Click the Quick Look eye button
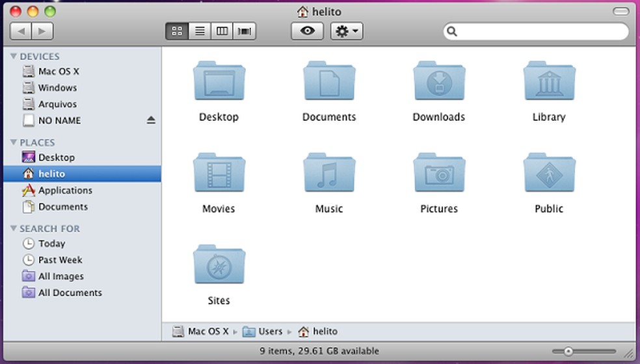 307,31
